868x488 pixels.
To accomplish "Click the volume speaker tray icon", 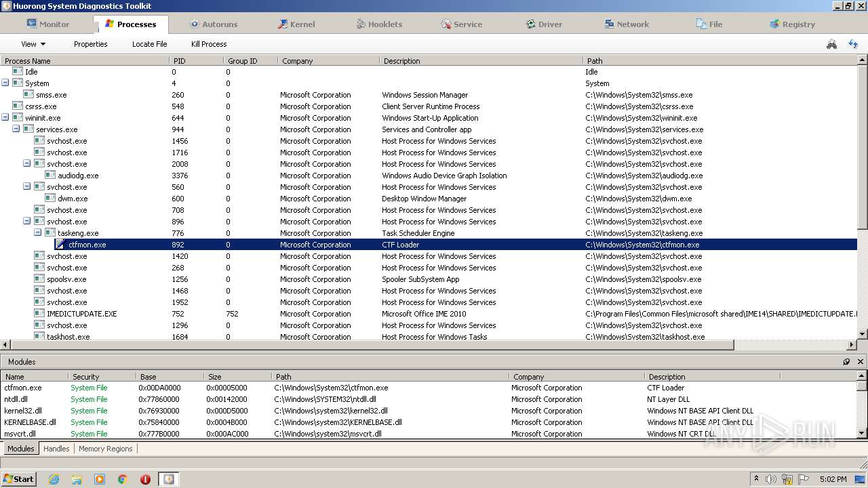I will (x=771, y=479).
